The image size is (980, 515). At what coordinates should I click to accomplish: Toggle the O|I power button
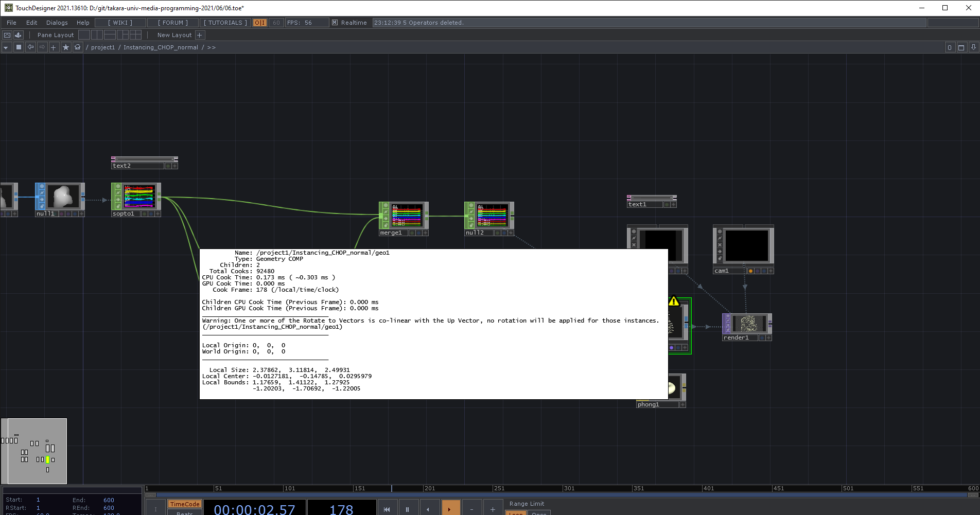260,23
